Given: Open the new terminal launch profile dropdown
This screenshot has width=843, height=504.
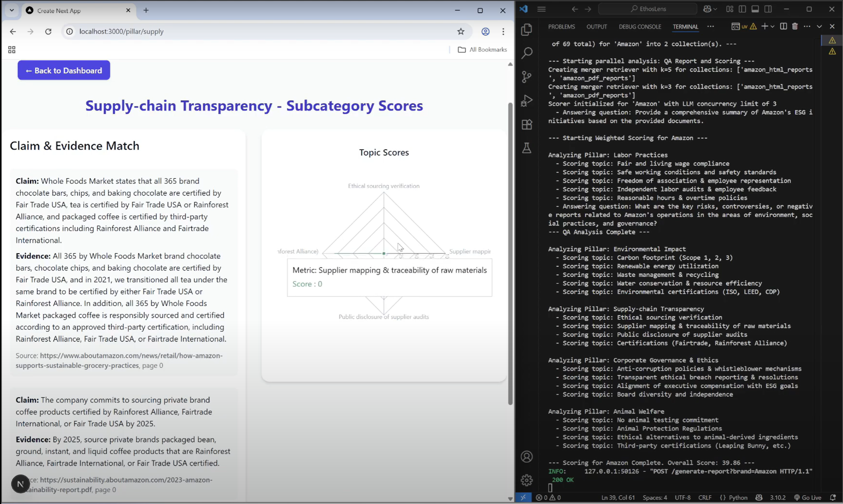Looking at the screenshot, I should coord(773,26).
